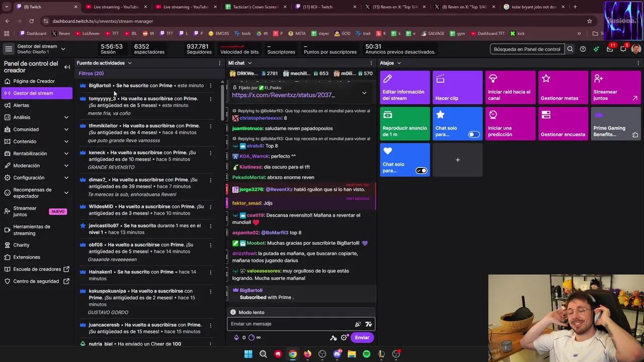This screenshot has height=362, width=644.
Task: Expand Recompensas de espectador section
Action: point(66,193)
